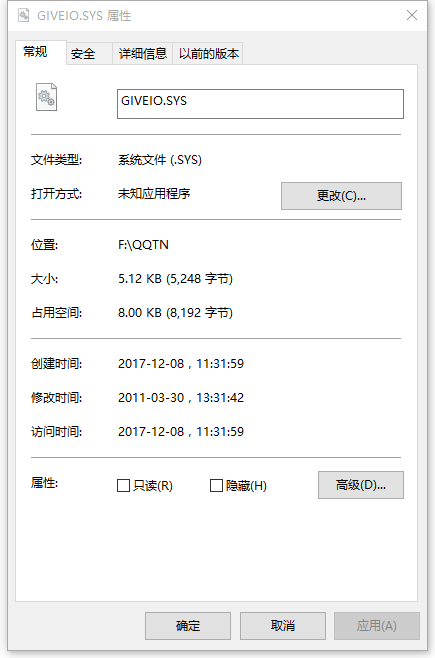The width and height of the screenshot is (435, 658).
Task: Click the F:\QQTN location text
Action: 143,245
